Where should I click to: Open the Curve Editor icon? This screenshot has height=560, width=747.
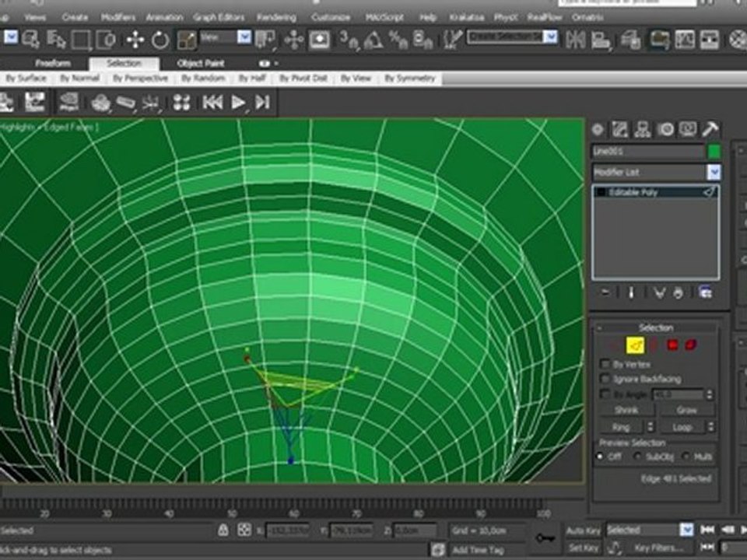click(685, 40)
